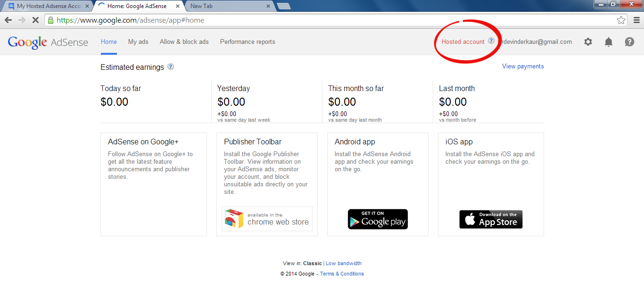Open AdSense settings gear icon
The height and width of the screenshot is (284, 644).
(588, 42)
